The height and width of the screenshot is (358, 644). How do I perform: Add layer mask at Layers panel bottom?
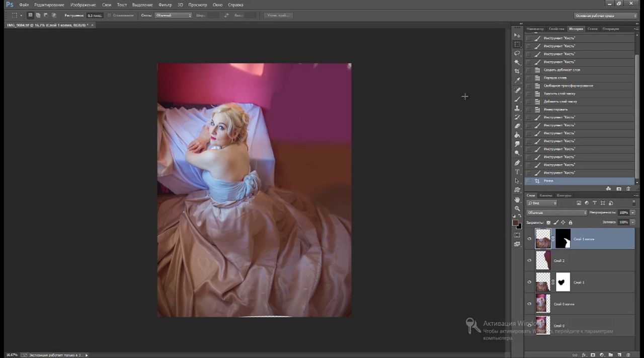[x=593, y=355]
